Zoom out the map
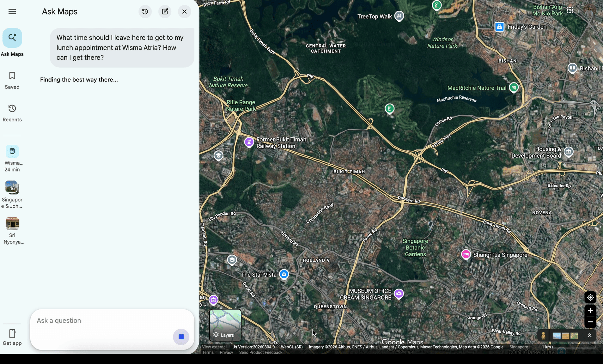 (590, 322)
